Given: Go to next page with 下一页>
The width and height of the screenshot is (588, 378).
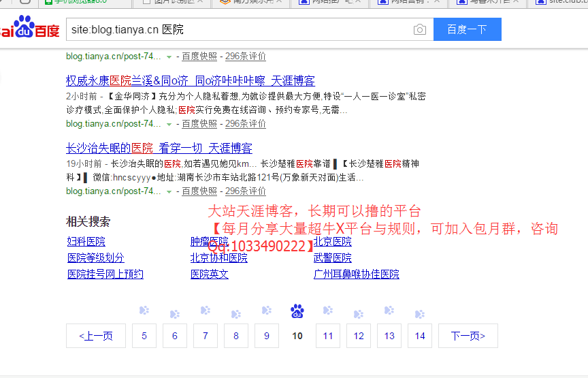Looking at the screenshot, I should (468, 336).
